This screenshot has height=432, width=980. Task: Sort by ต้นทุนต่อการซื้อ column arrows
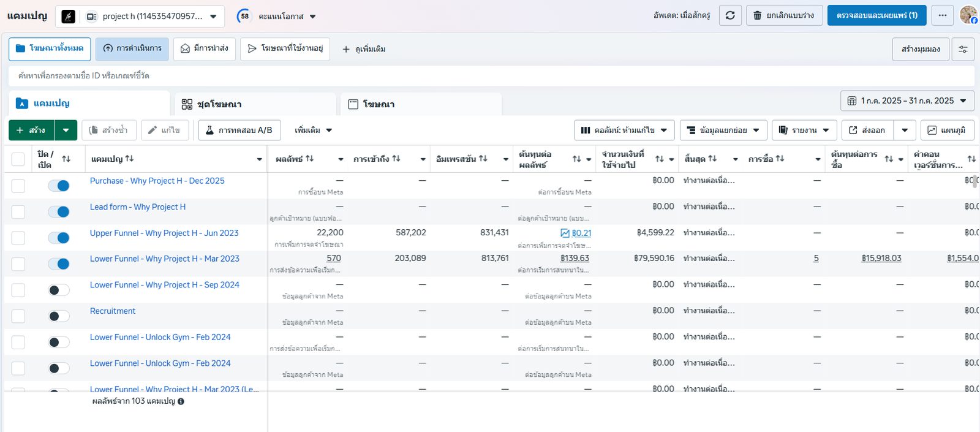tap(889, 159)
